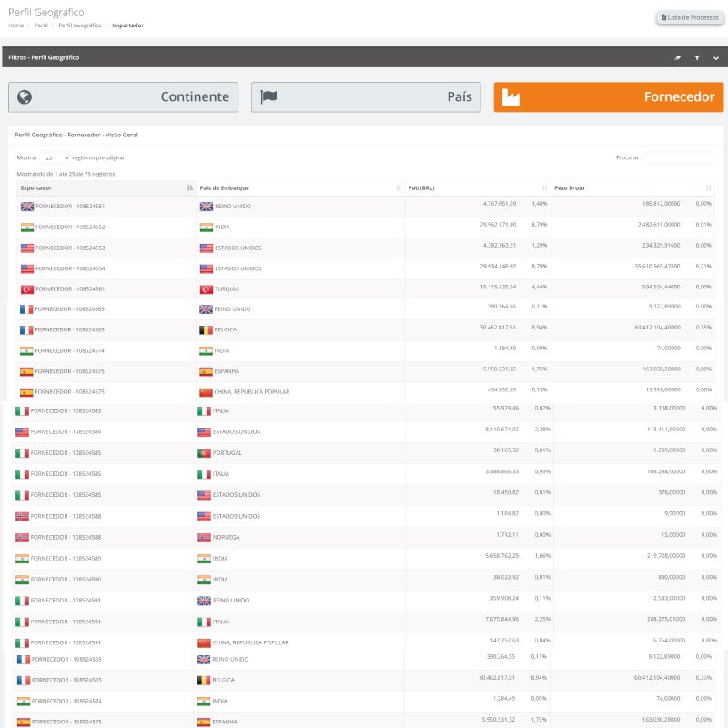Click the globe icon on the Continente tab
Viewport: 728px width, 728px height.
pyautogui.click(x=25, y=96)
